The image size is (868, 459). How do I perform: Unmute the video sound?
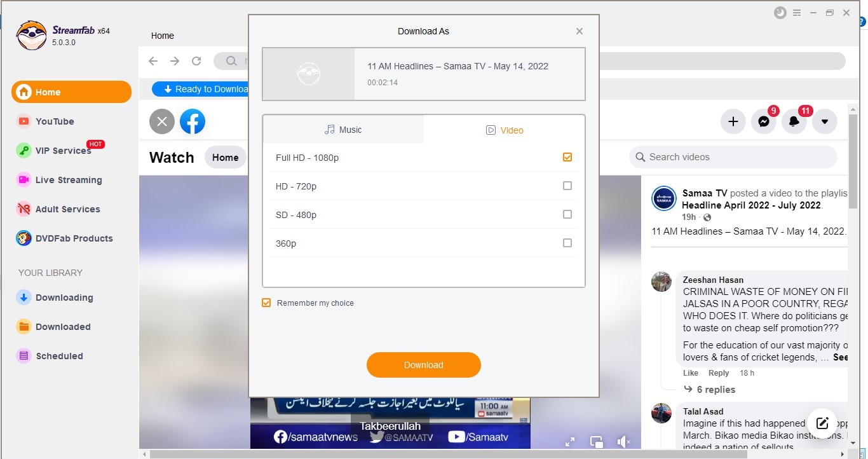[623, 442]
